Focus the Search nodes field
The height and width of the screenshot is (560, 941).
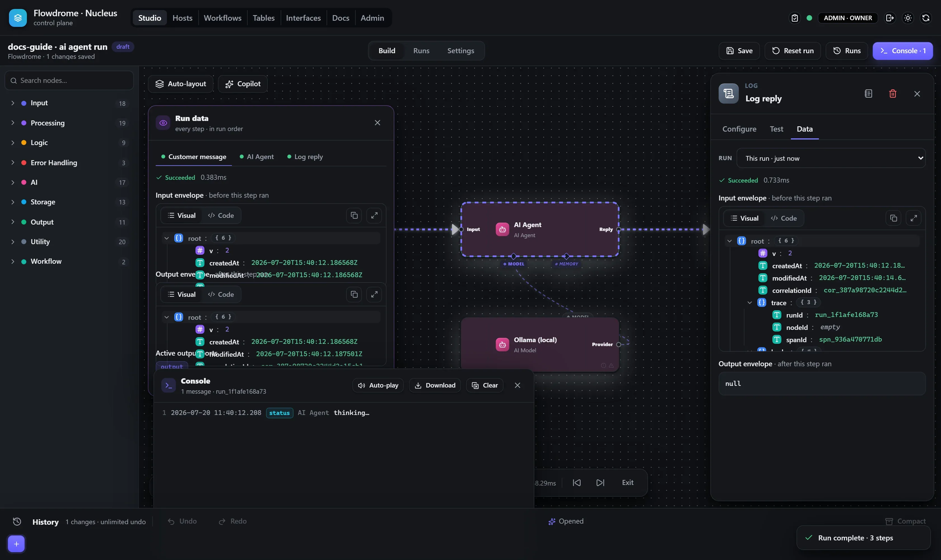click(x=69, y=80)
